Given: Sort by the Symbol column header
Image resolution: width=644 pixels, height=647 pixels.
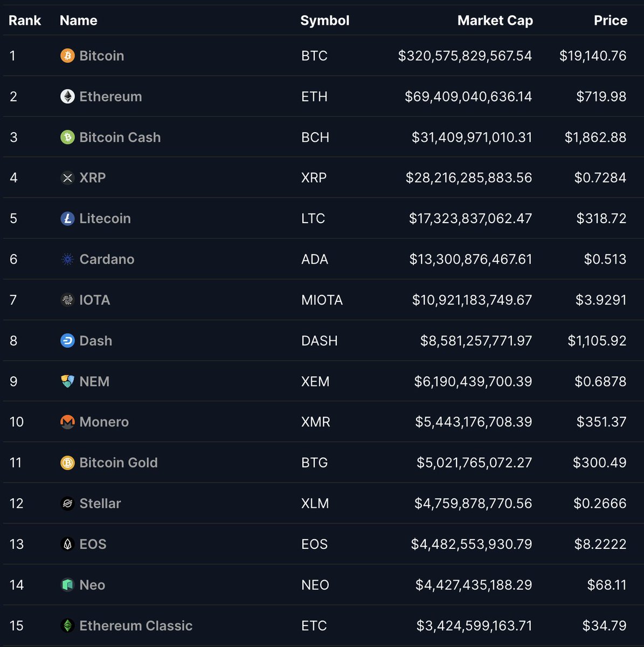Looking at the screenshot, I should pos(325,20).
